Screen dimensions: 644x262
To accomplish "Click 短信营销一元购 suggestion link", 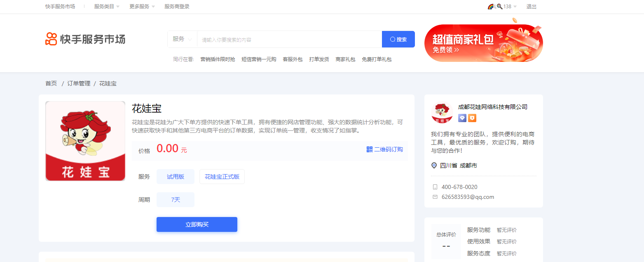I will (x=259, y=59).
